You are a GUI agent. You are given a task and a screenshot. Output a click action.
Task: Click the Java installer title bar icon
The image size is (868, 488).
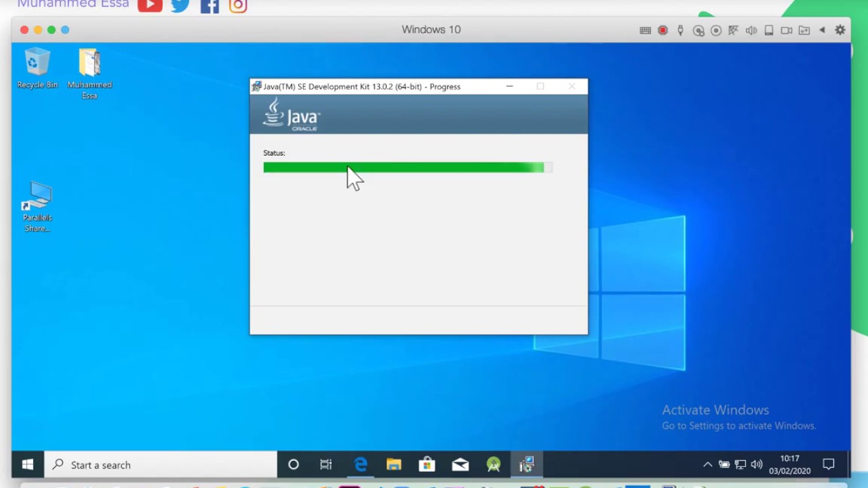(x=256, y=87)
